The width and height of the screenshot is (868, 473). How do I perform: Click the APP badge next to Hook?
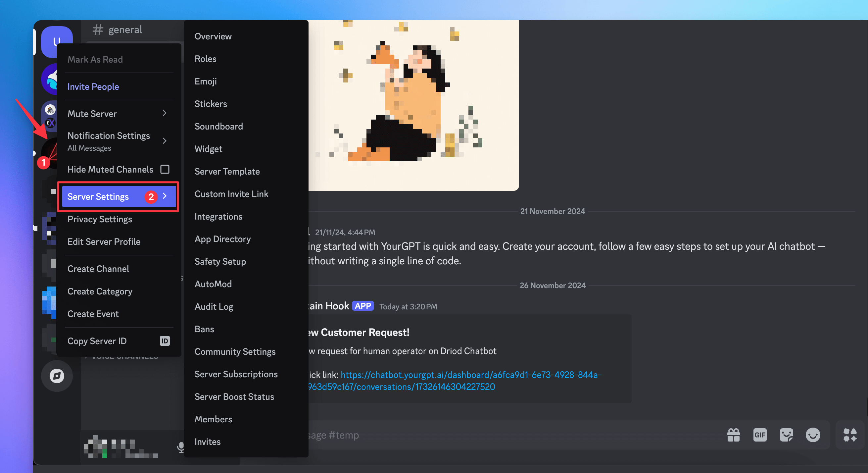(363, 306)
